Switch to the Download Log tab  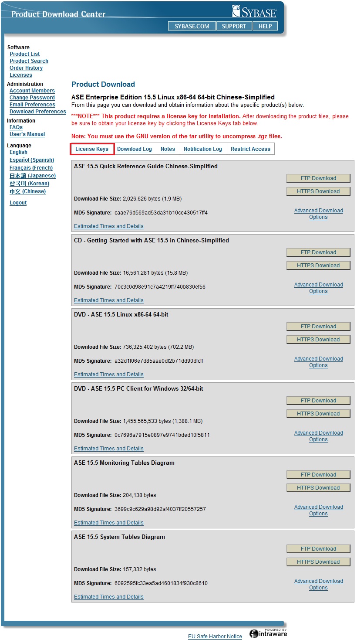click(135, 149)
